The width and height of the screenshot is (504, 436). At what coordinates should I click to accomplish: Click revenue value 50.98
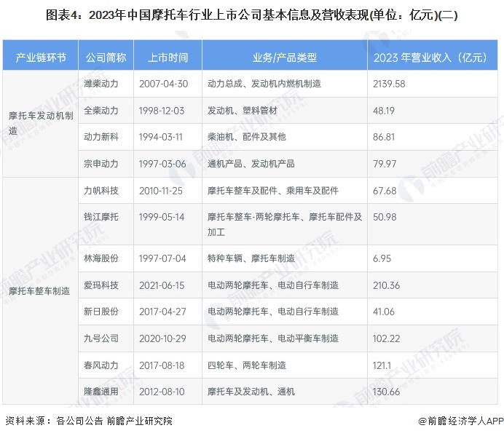click(x=385, y=217)
